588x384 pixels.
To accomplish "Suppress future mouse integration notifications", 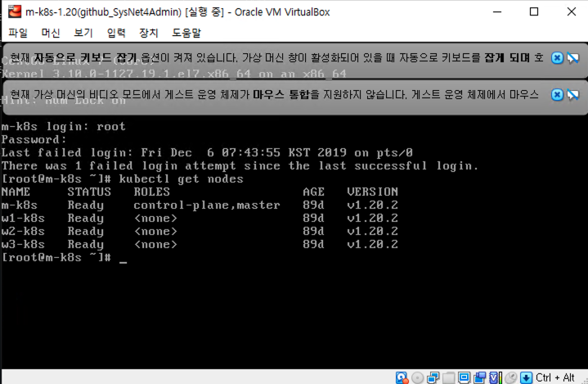I will click(x=573, y=95).
